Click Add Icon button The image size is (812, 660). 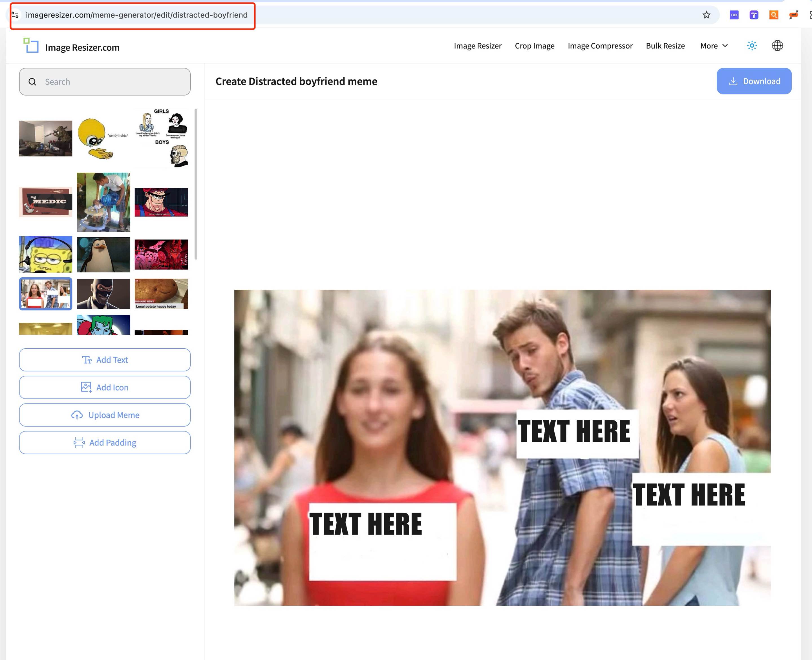click(105, 387)
